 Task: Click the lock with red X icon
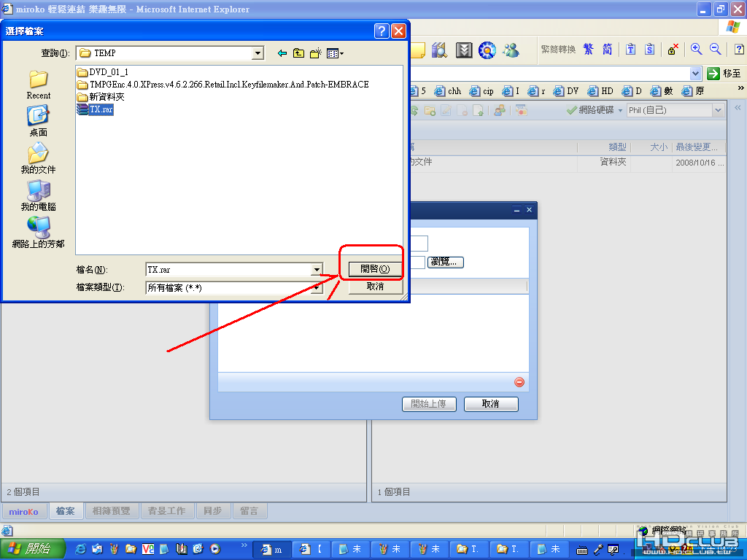tap(673, 50)
